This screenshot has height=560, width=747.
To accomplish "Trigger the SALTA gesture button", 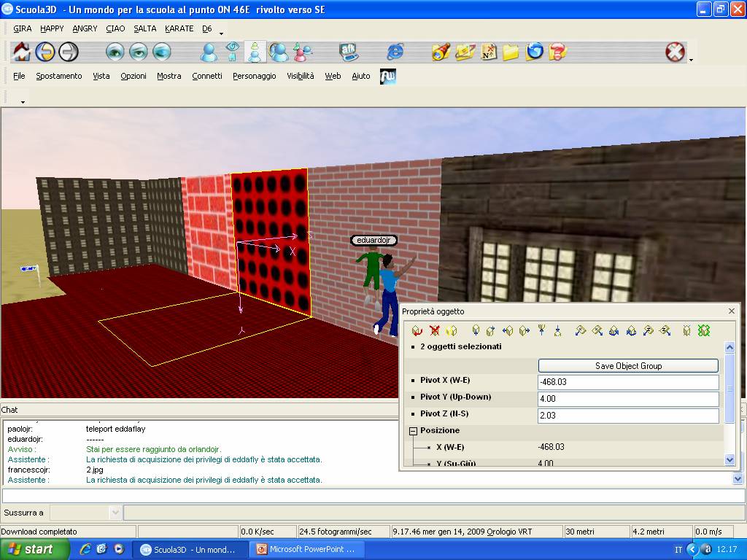I will 145,28.
